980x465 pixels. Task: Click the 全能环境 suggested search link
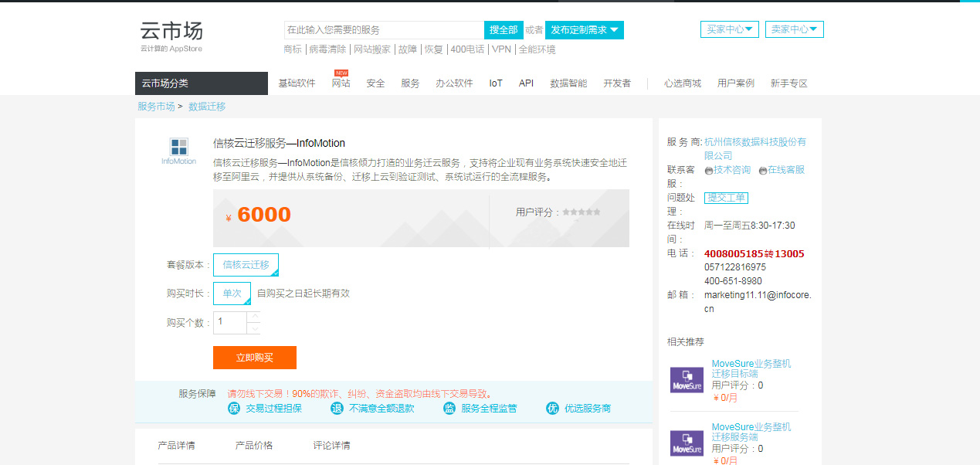coord(537,49)
